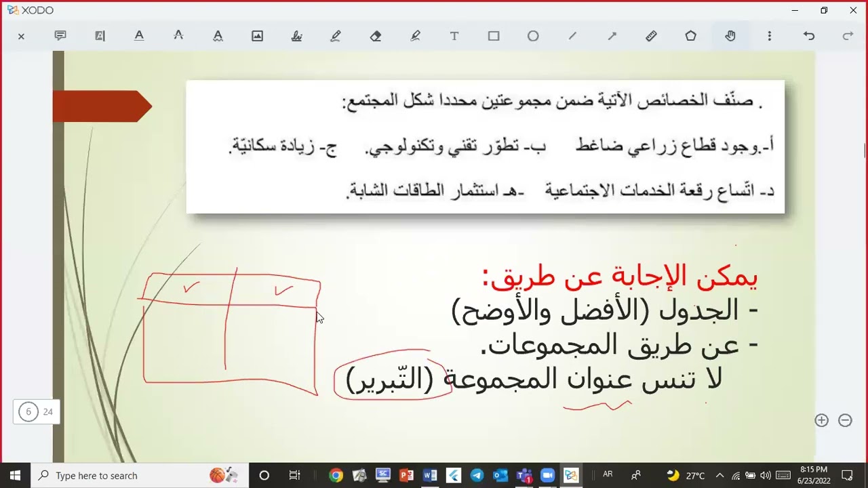Select the strikethrough text tool
Viewport: 868px width, 488px height.
click(x=178, y=36)
